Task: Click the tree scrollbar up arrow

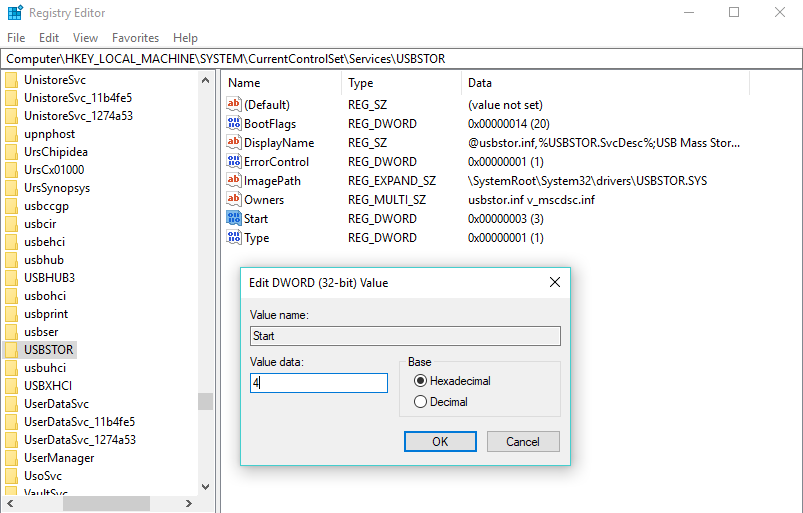Action: pyautogui.click(x=205, y=80)
